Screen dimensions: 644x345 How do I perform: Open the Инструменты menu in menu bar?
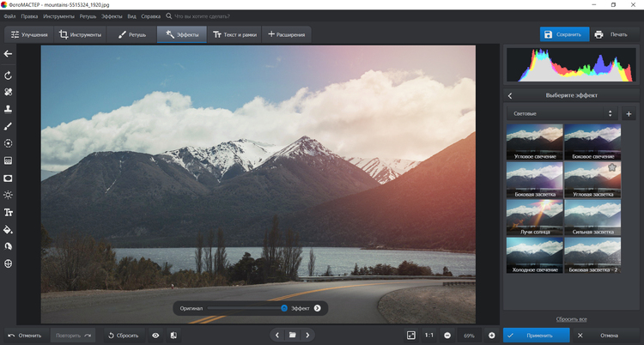pyautogui.click(x=59, y=16)
